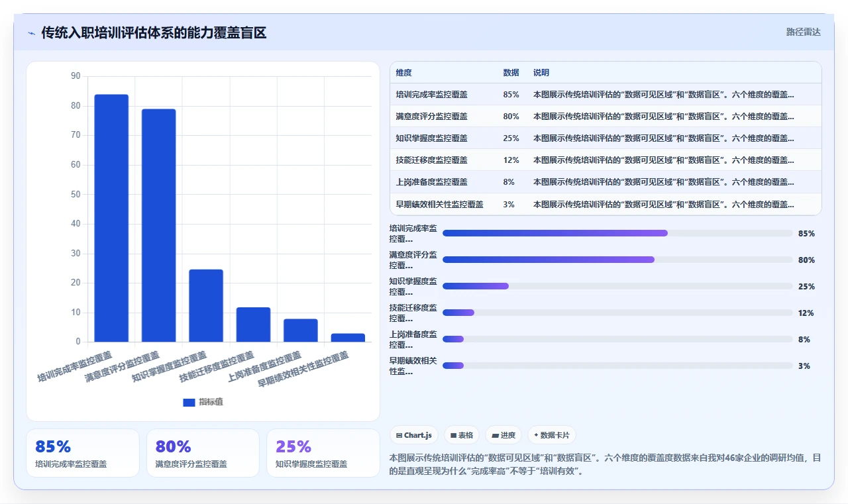Screen dimensions: 848x504
Task: Select the 培训完成率监控覆盖 table row
Action: coord(606,95)
